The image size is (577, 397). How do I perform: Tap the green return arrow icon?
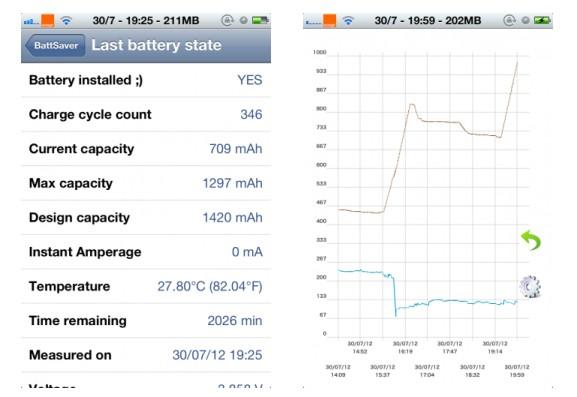tap(531, 240)
